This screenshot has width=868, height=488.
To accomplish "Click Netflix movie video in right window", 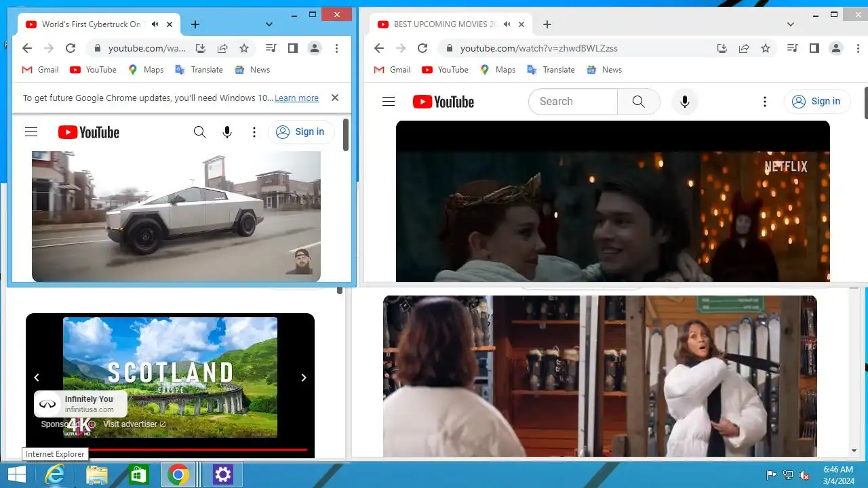I will [x=613, y=201].
